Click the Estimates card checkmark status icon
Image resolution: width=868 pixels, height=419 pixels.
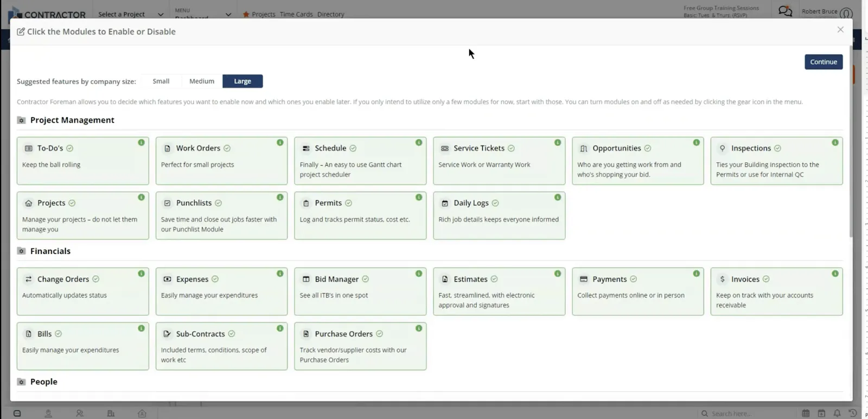coord(494,279)
